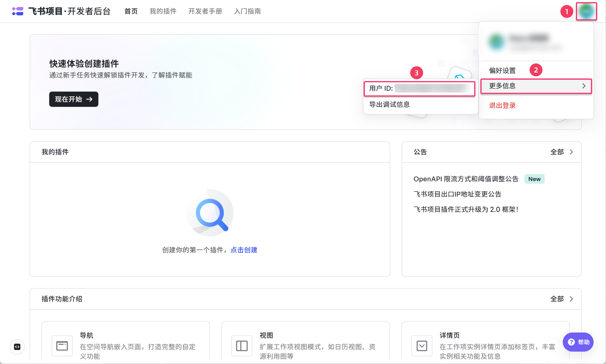Screen dimensions: 606x364
Task: Expand all announcements via 全部
Action: coord(561,152)
